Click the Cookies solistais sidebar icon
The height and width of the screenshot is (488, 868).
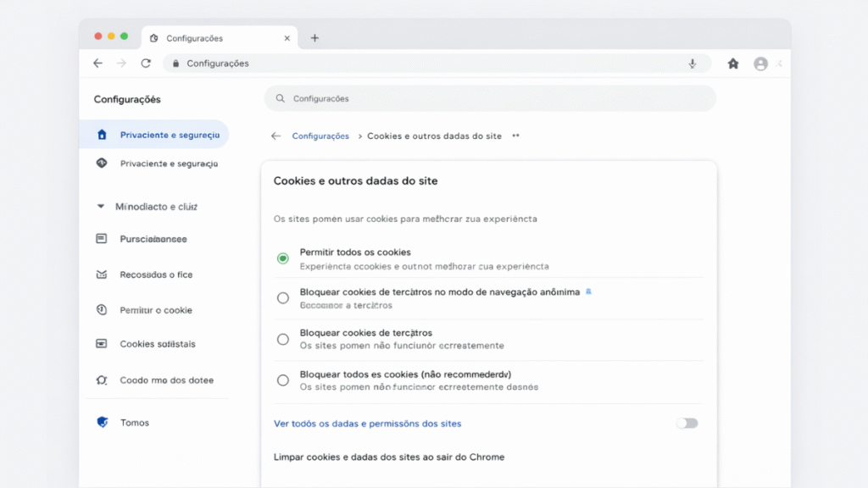click(102, 344)
